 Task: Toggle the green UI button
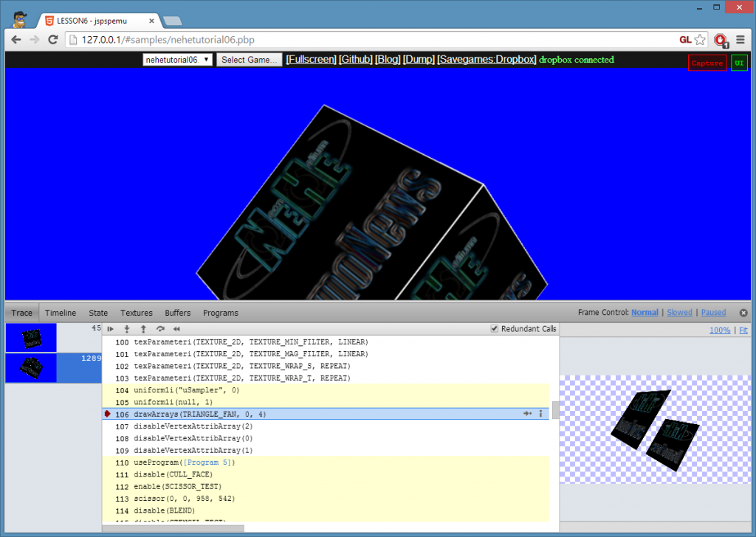[739, 63]
